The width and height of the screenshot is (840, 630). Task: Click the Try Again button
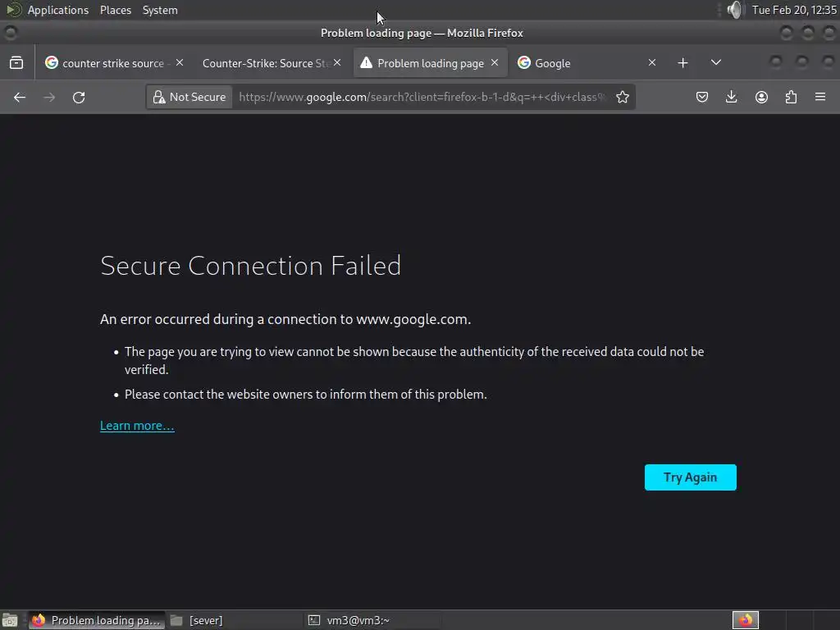pyautogui.click(x=690, y=477)
